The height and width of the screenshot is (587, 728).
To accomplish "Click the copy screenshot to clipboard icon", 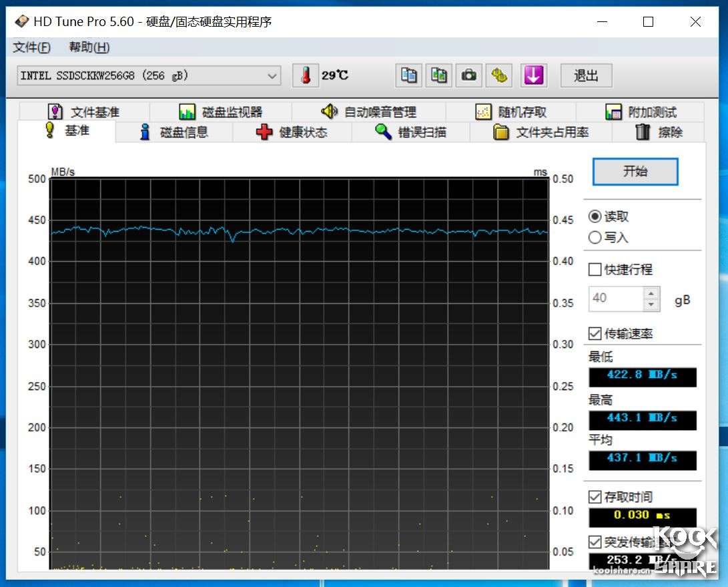I will (x=438, y=75).
